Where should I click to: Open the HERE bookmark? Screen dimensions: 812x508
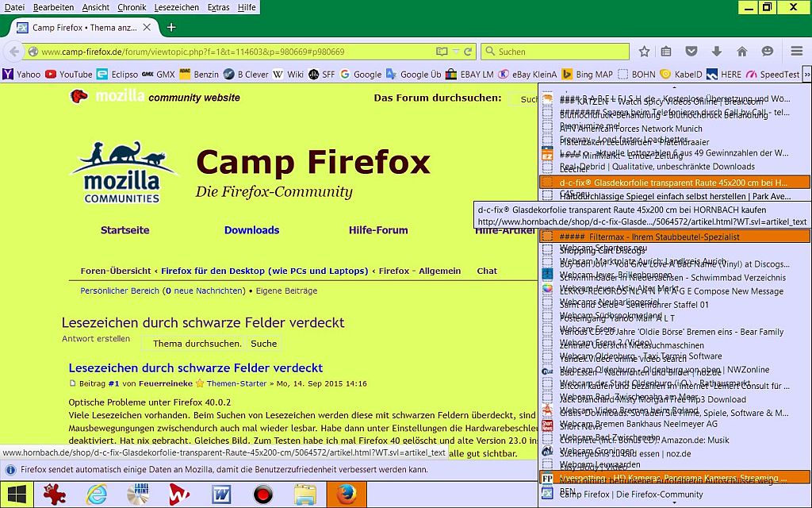coord(723,74)
